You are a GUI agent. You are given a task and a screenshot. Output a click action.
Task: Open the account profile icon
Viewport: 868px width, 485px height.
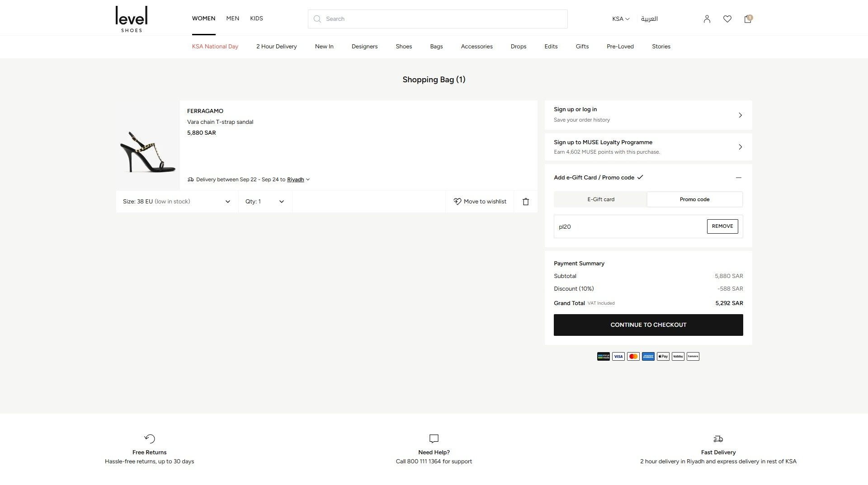pos(707,19)
